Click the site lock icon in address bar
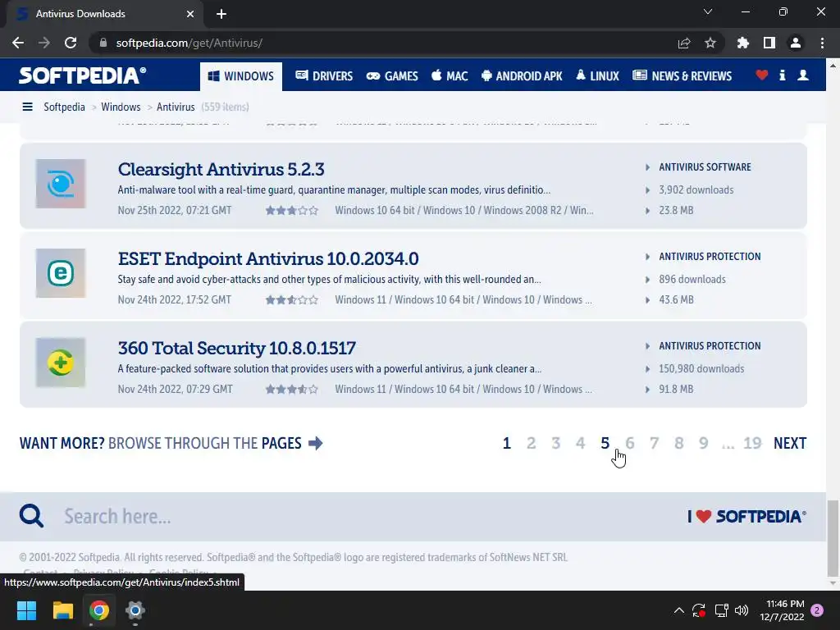Viewport: 840px width, 630px height. (103, 43)
